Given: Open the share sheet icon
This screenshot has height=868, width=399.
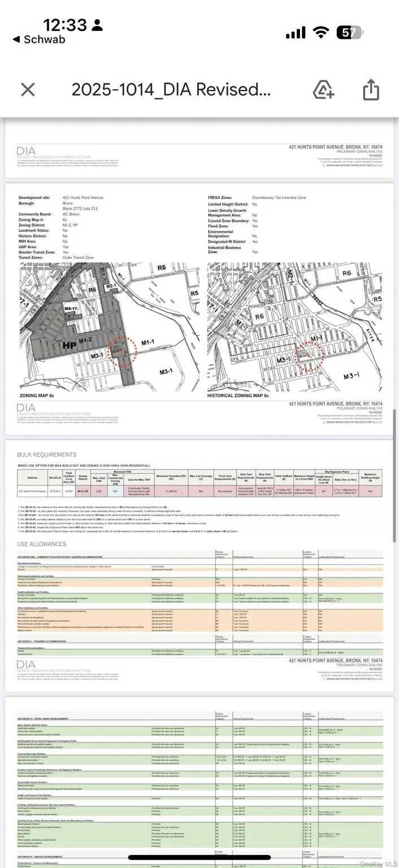Looking at the screenshot, I should (371, 89).
